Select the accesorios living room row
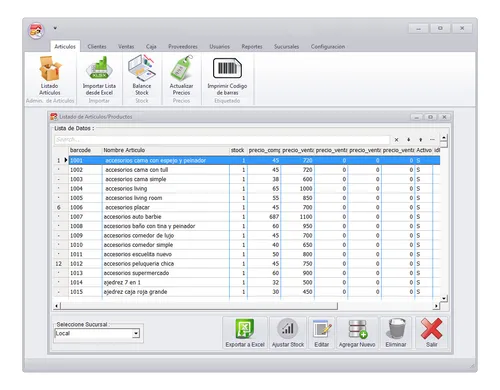Image resolution: width=500 pixels, height=390 pixels. click(247, 198)
